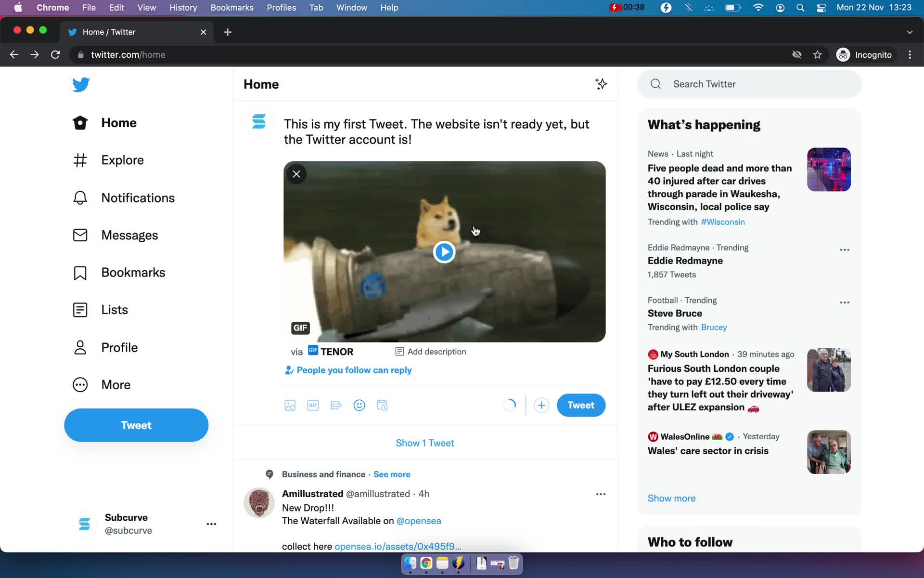Click the Search Twitter field
The image size is (924, 578).
(x=749, y=84)
